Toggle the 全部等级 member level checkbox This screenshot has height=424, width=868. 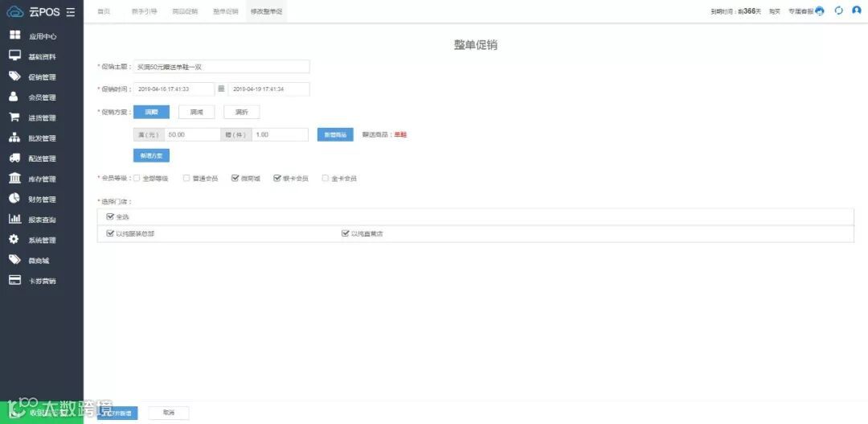137,179
